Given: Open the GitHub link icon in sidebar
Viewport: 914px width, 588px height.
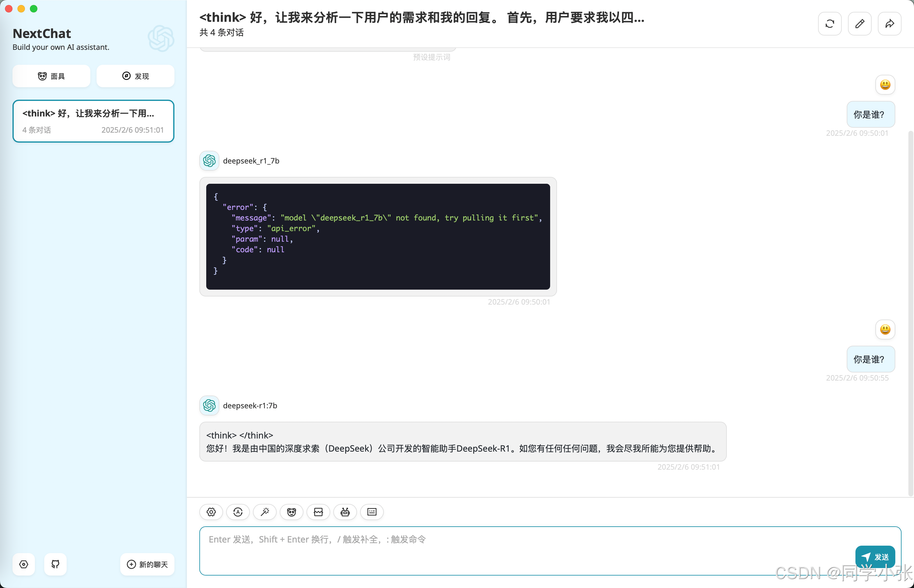Looking at the screenshot, I should point(55,564).
